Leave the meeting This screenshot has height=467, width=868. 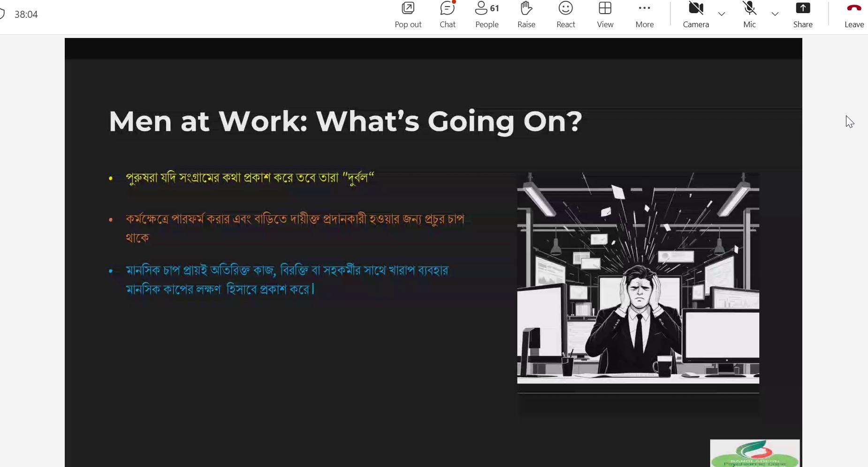pyautogui.click(x=853, y=15)
